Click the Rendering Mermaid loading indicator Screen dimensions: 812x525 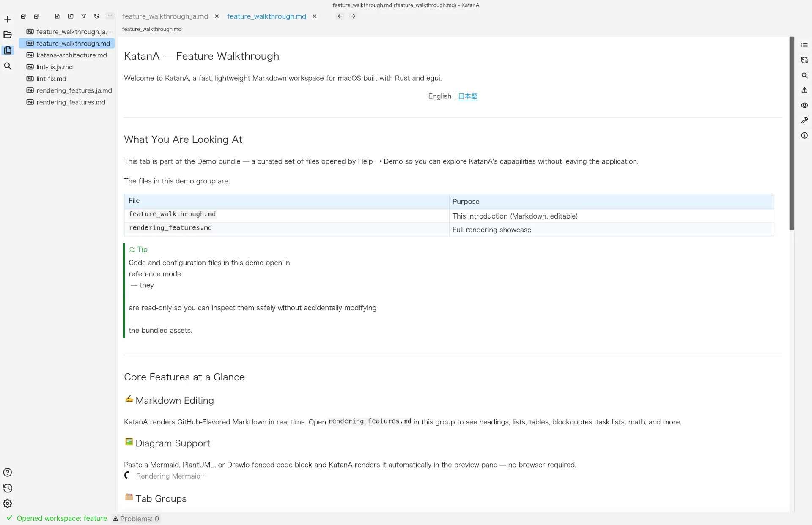[166, 476]
